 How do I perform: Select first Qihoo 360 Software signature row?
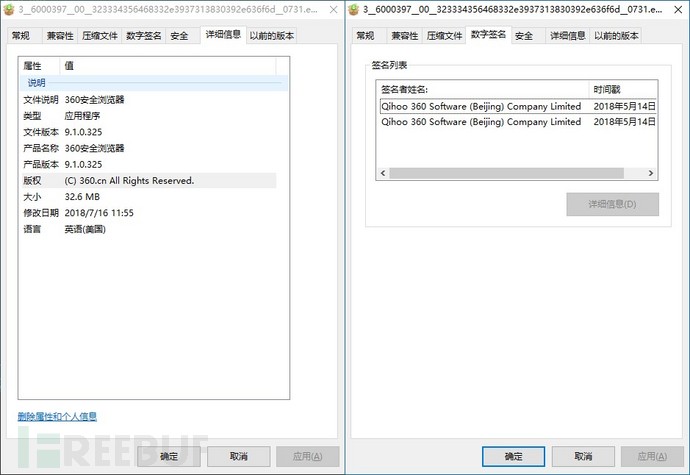[x=518, y=107]
